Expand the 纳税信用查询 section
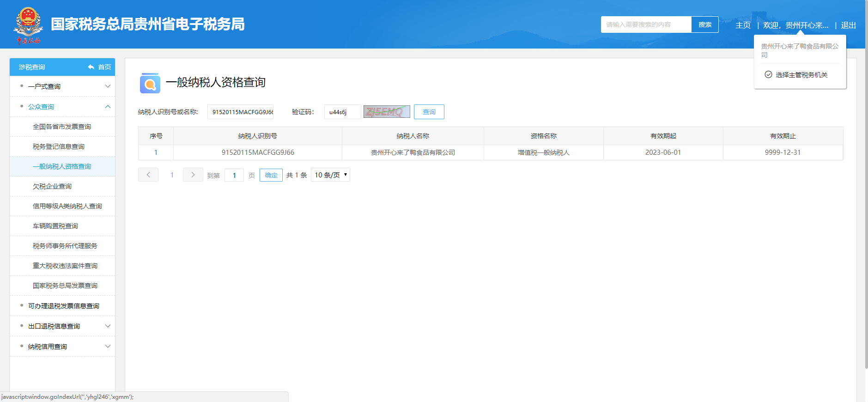The height and width of the screenshot is (402, 868). [x=108, y=347]
